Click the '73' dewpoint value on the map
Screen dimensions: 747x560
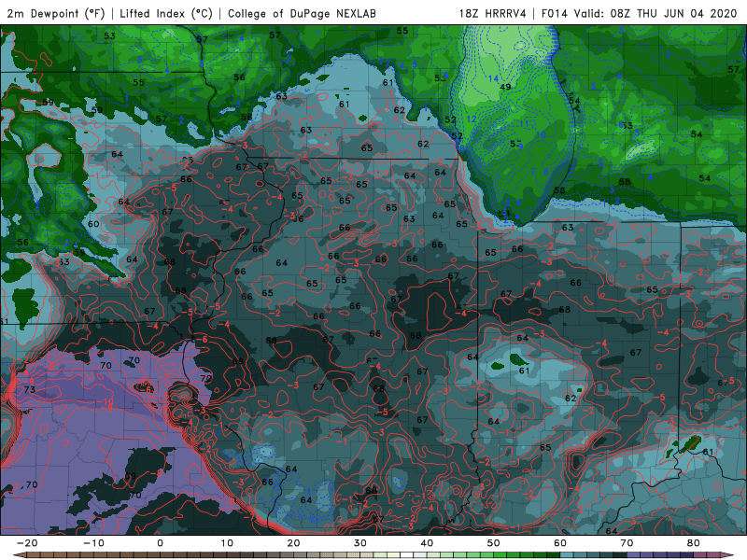[x=30, y=389]
